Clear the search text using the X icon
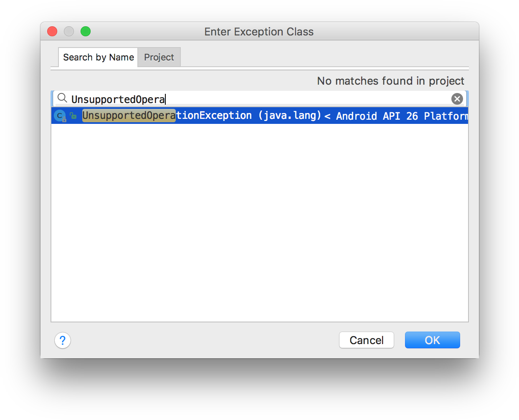Viewport: 519px width, 420px height. click(x=457, y=98)
